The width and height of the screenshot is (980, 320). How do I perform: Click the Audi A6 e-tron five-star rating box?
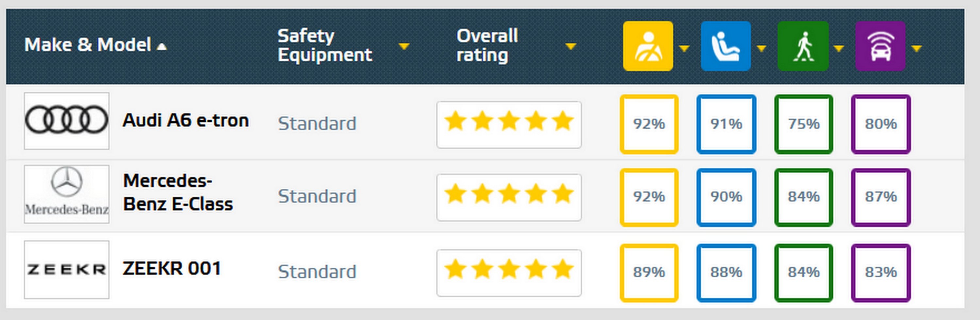coord(509,125)
